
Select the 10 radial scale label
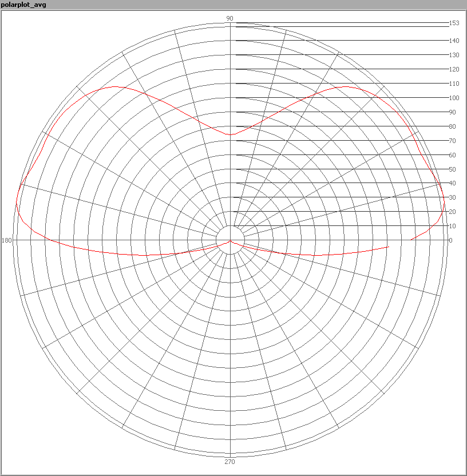tap(452, 226)
